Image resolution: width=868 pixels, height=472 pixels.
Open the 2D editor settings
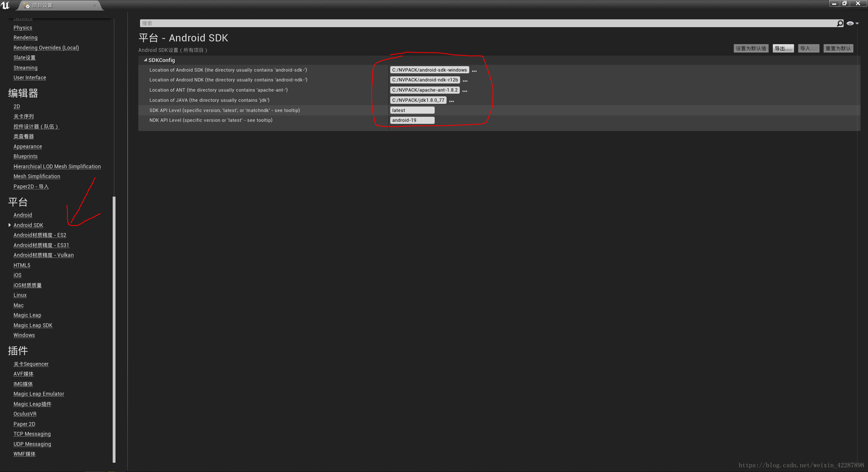pos(17,106)
